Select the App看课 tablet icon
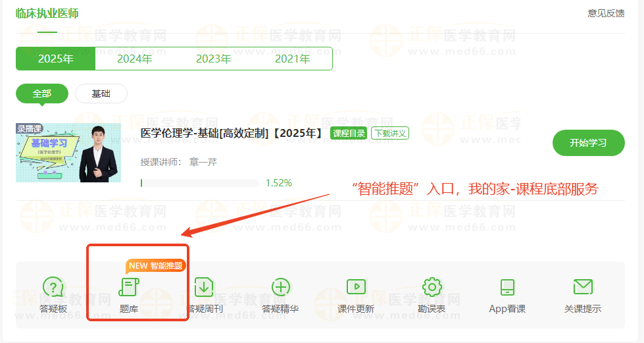The width and height of the screenshot is (644, 343). [x=507, y=287]
